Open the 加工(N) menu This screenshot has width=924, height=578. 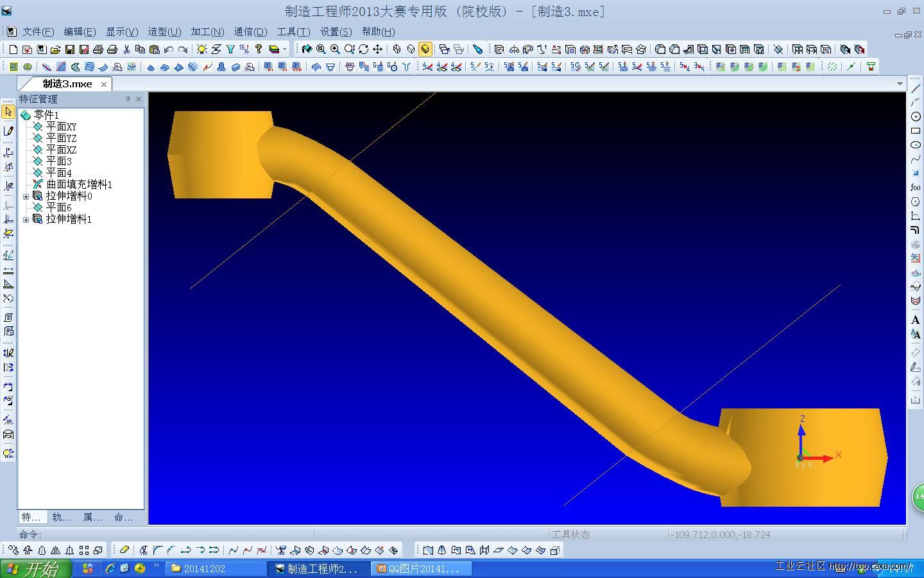tap(207, 31)
